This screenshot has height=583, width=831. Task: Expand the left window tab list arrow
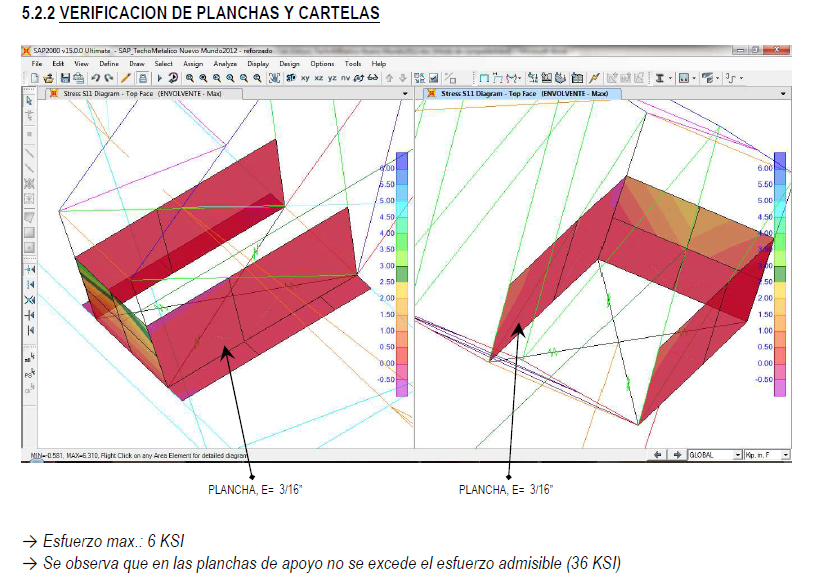405,93
